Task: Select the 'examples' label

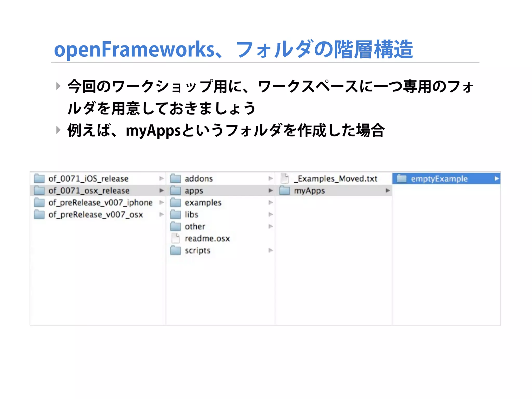Action: click(203, 203)
